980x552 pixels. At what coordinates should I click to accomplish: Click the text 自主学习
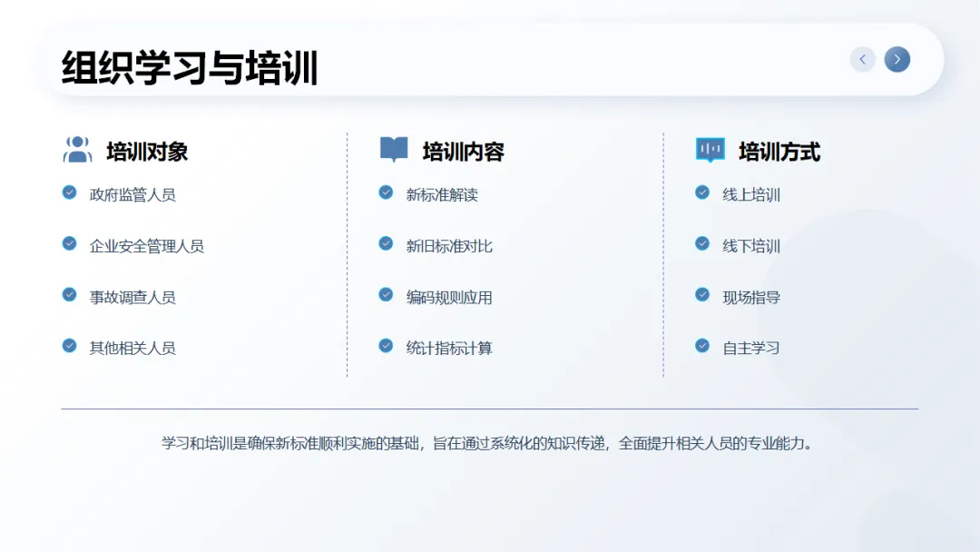pos(751,349)
